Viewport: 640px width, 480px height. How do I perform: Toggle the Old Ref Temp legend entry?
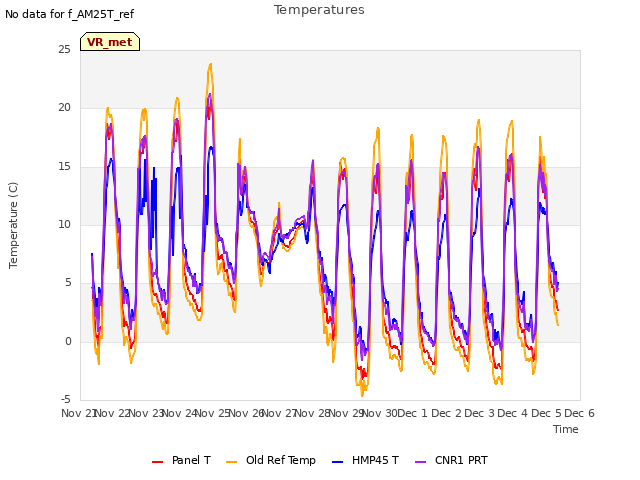[x=271, y=460]
